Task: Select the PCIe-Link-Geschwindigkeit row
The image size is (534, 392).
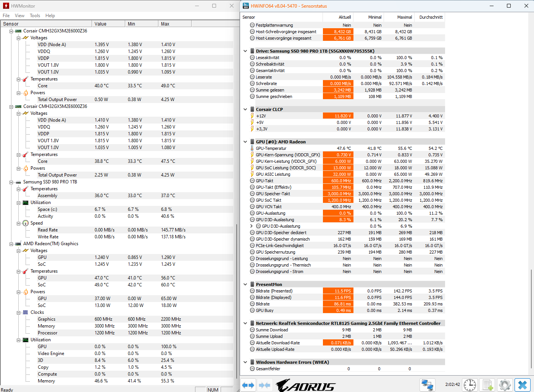Action: coord(347,246)
